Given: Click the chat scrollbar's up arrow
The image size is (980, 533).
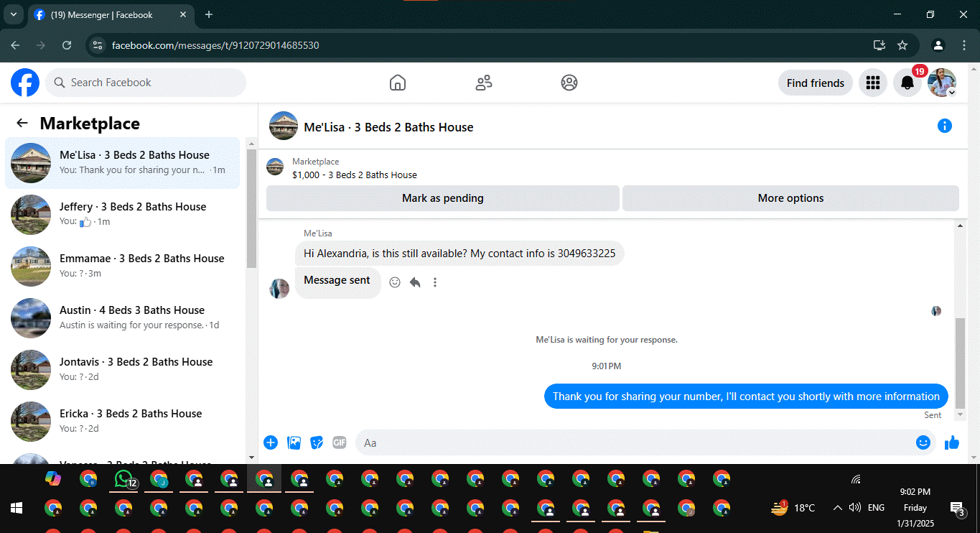Looking at the screenshot, I should pyautogui.click(x=961, y=226).
